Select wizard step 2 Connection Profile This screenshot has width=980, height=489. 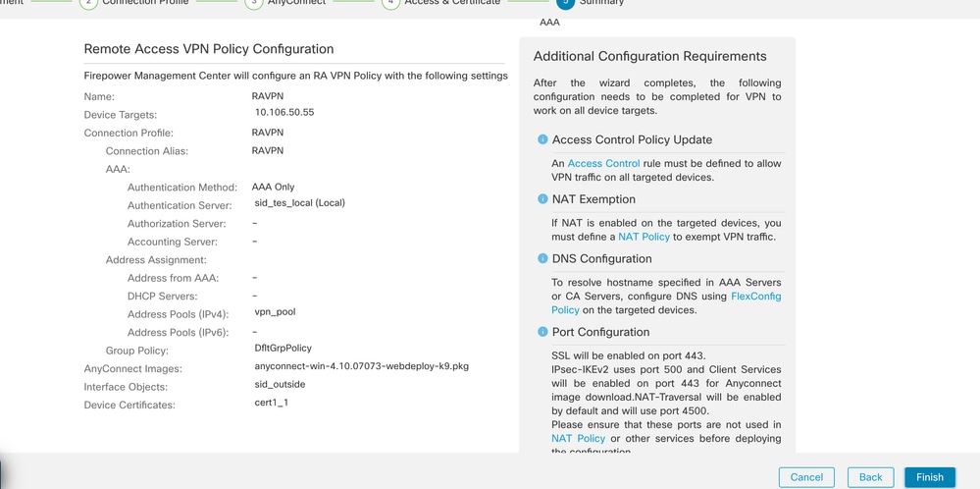point(134,2)
